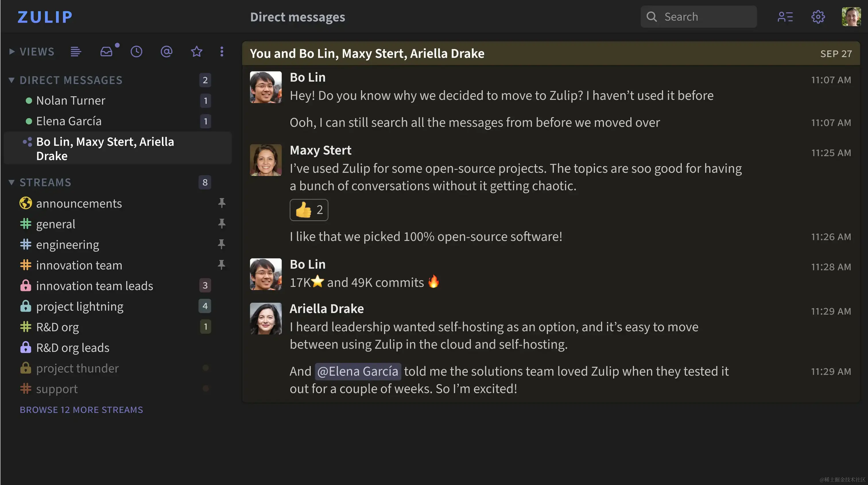Open the combined feed lines icon
This screenshot has height=485, width=868.
tap(76, 52)
